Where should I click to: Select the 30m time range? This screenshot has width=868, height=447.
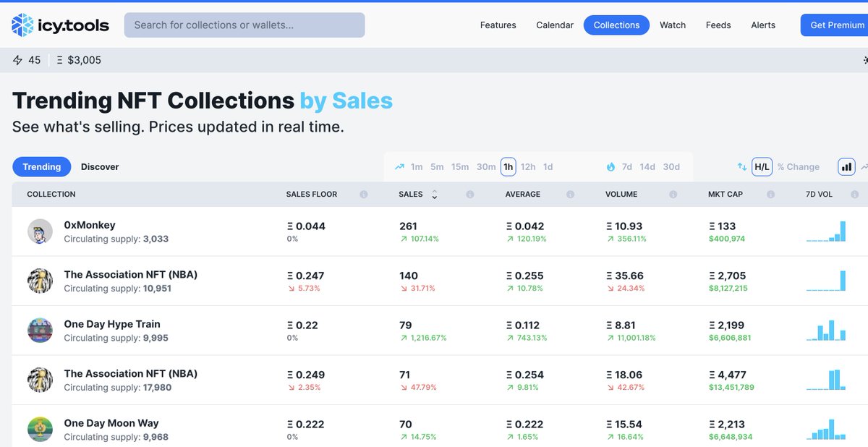tap(486, 167)
